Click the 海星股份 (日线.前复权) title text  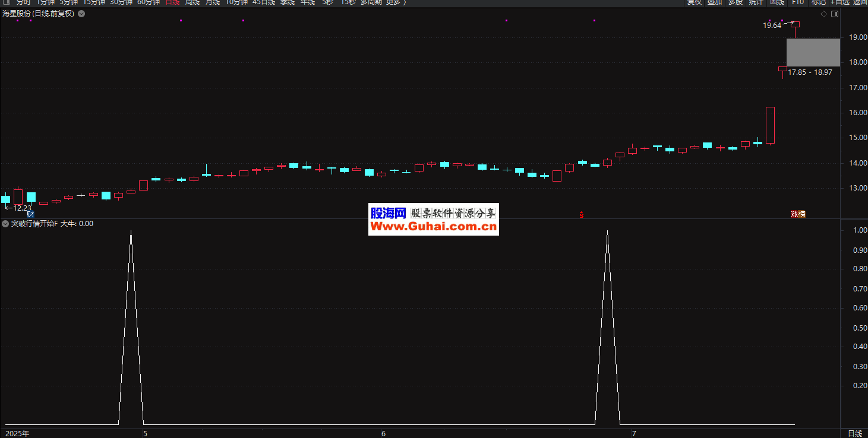(38, 14)
